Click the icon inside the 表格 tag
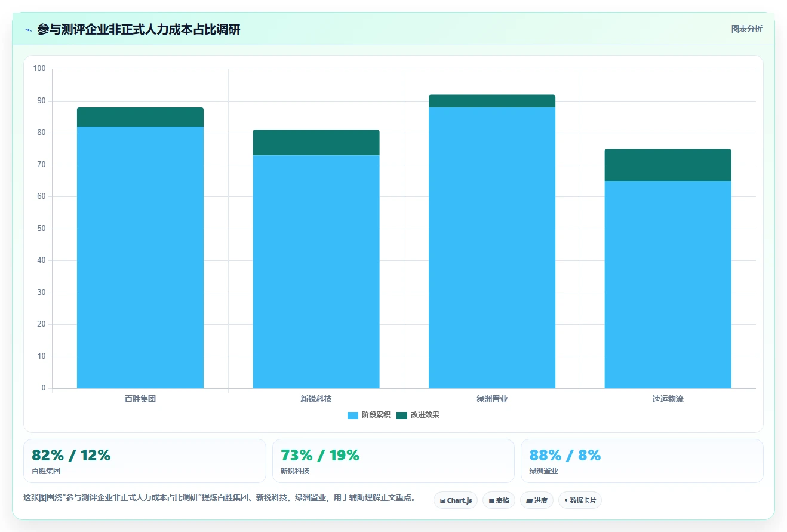 click(491, 500)
